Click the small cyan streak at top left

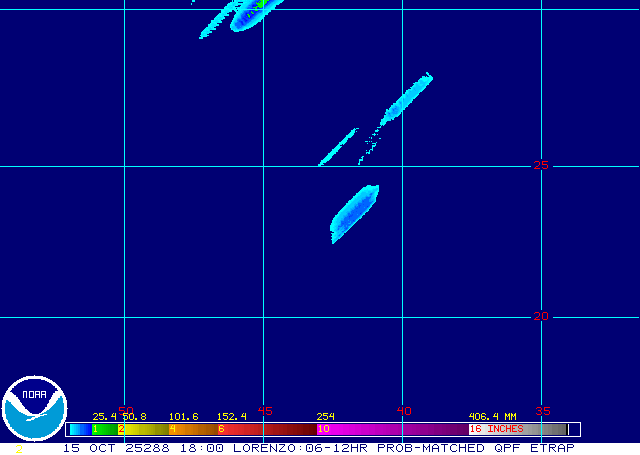click(215, 24)
